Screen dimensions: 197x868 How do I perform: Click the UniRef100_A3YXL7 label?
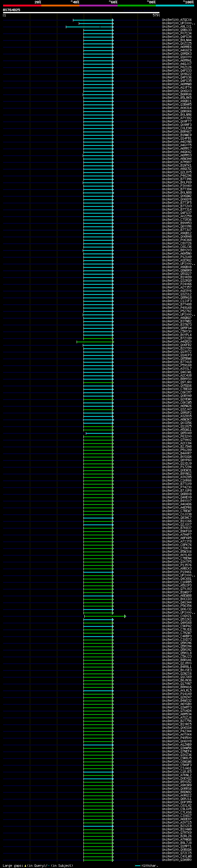[176, 369]
